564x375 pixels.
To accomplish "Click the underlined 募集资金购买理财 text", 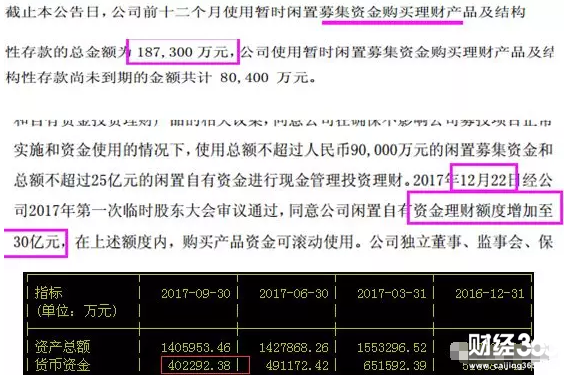I will [x=392, y=13].
